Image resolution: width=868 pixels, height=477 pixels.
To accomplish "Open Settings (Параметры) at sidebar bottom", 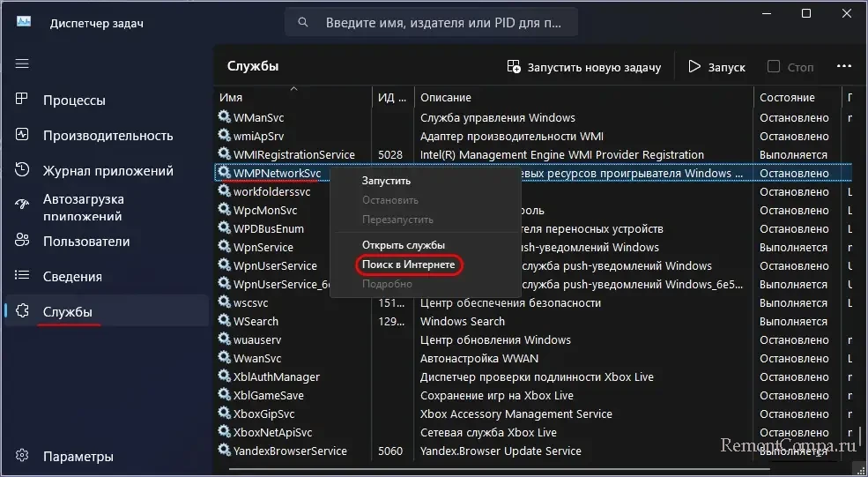I will [78, 457].
